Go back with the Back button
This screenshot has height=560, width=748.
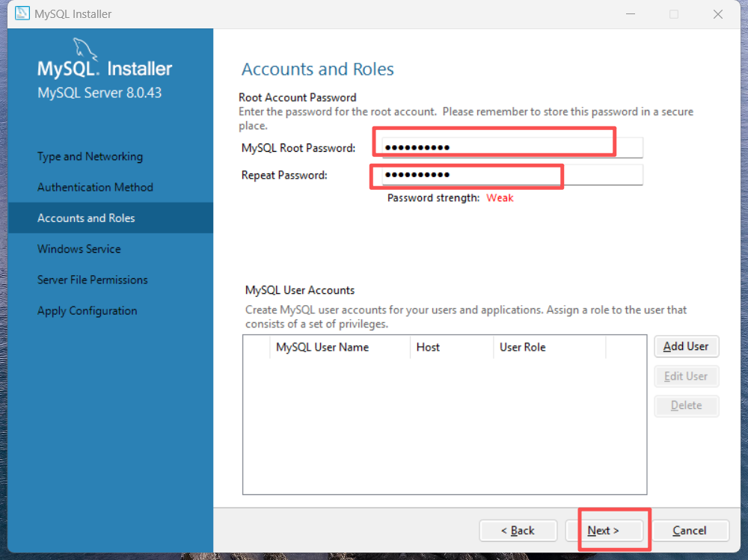tap(518, 530)
